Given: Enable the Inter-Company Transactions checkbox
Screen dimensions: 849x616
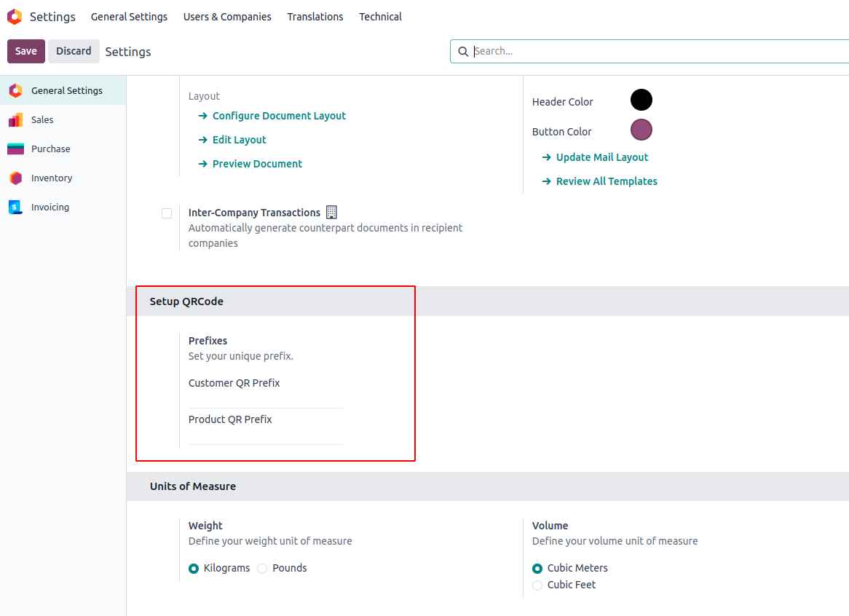Looking at the screenshot, I should coord(167,213).
